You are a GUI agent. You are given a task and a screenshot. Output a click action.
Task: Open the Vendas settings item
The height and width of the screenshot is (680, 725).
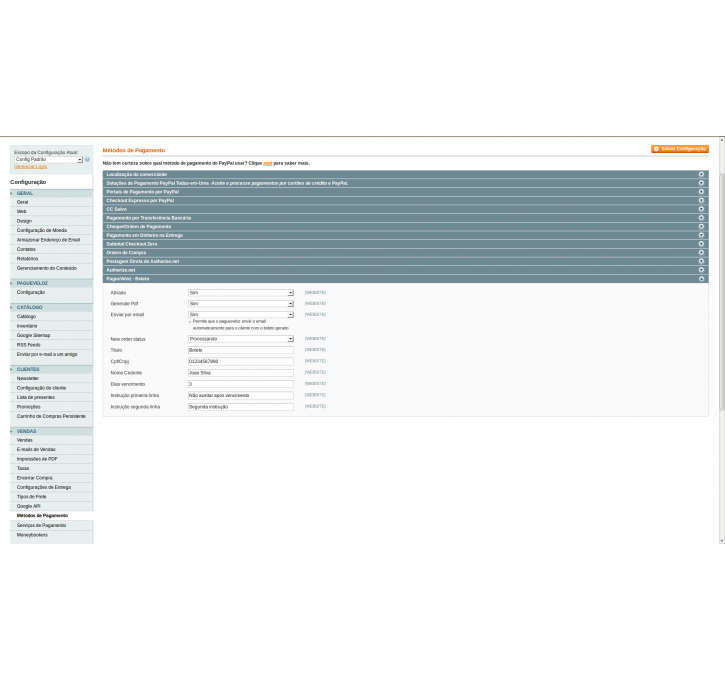(25, 440)
